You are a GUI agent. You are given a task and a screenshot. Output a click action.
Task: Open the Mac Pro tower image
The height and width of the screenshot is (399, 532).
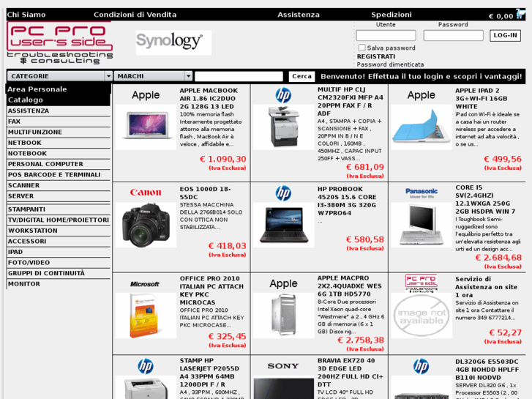pos(284,316)
